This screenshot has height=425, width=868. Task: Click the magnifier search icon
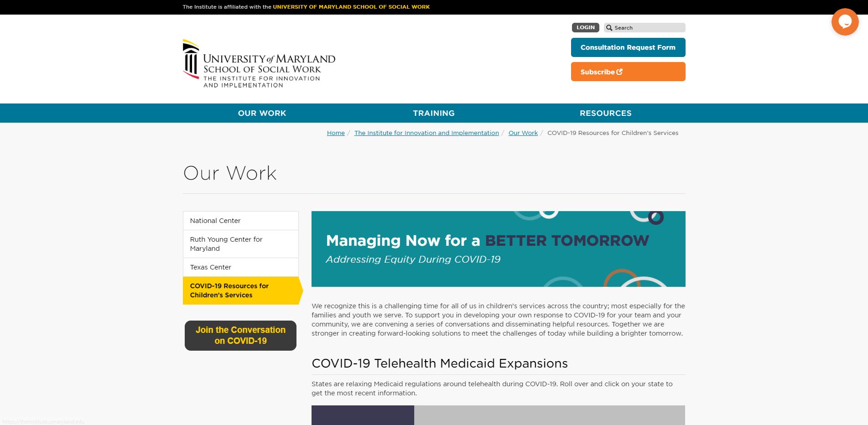tap(609, 28)
